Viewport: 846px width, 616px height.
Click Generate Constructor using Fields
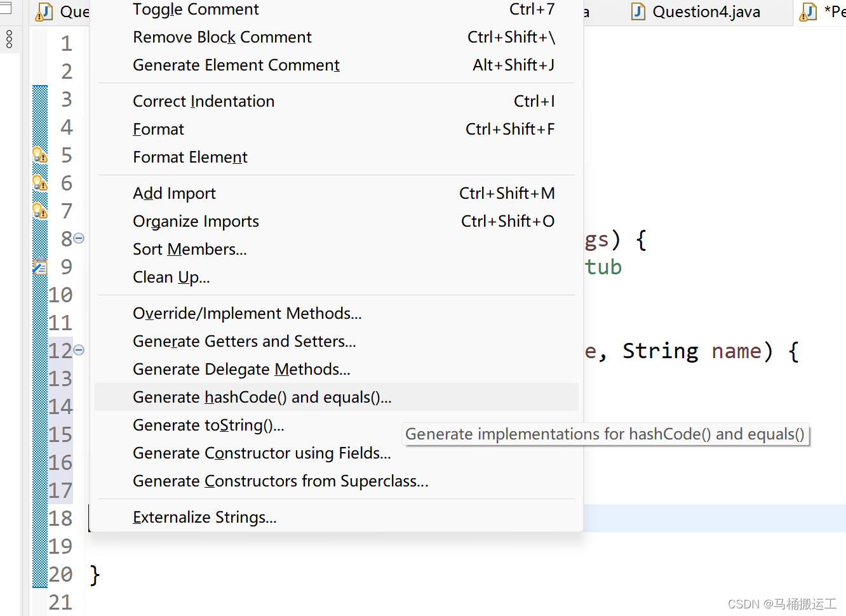click(336, 453)
